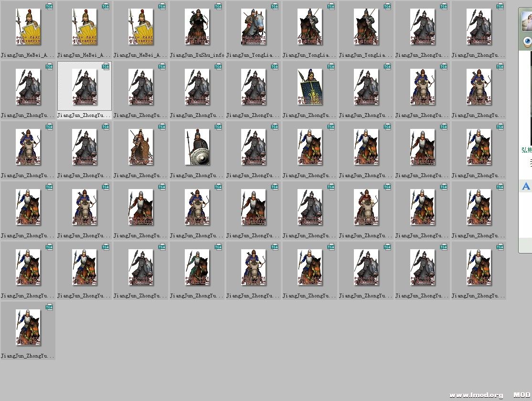Select the soldier with blue-green rectangular shield

pos(309,86)
